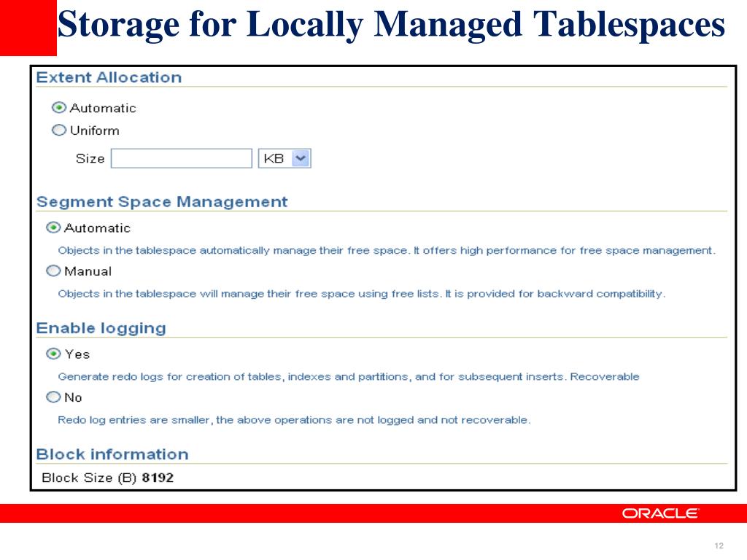Click the Enable logging heading
The width and height of the screenshot is (747, 560).
pos(101,328)
